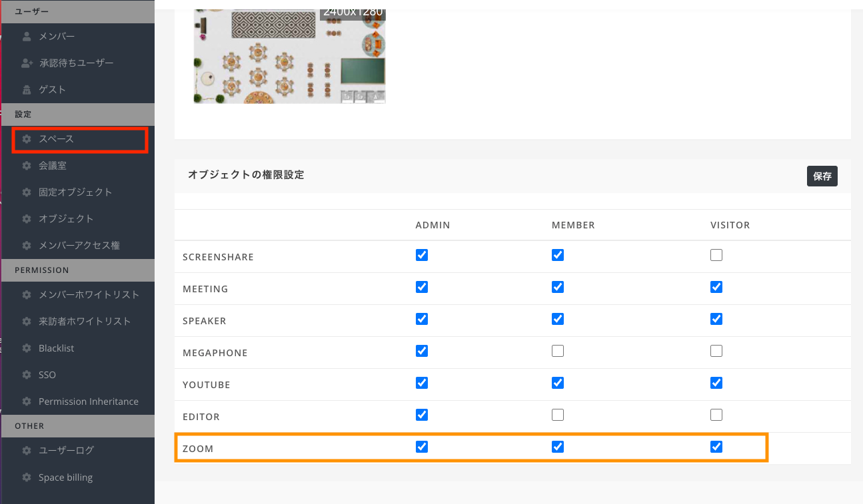Uncheck EDITOR for ADMIN
Screen dimensions: 863x504
click(422, 415)
